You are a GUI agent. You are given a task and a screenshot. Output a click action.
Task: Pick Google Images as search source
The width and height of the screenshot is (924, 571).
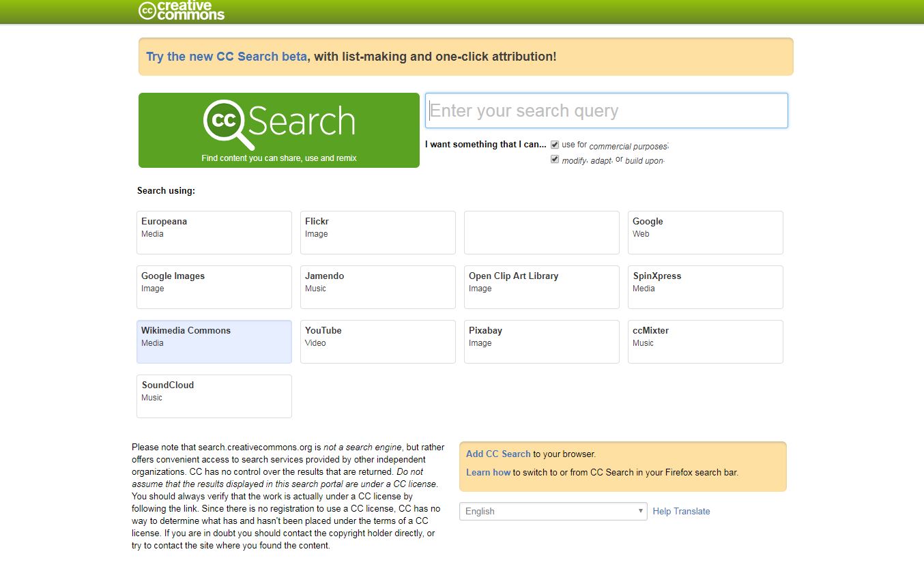pos(214,287)
